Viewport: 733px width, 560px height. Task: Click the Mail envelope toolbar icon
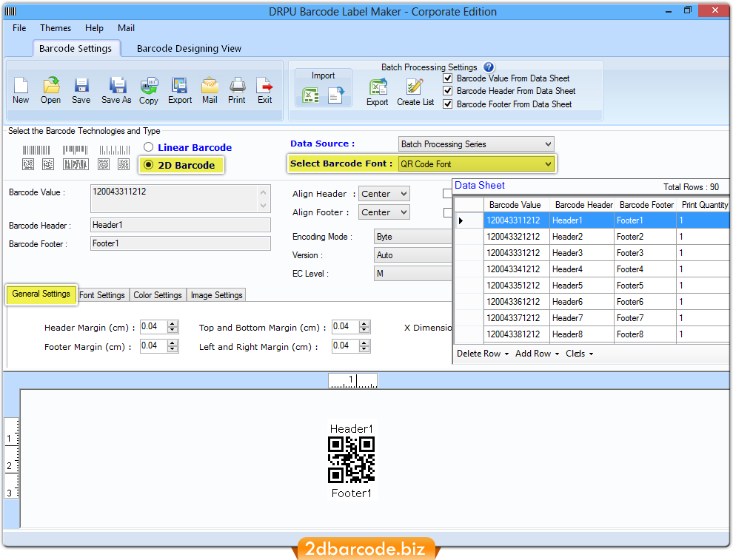(x=210, y=86)
